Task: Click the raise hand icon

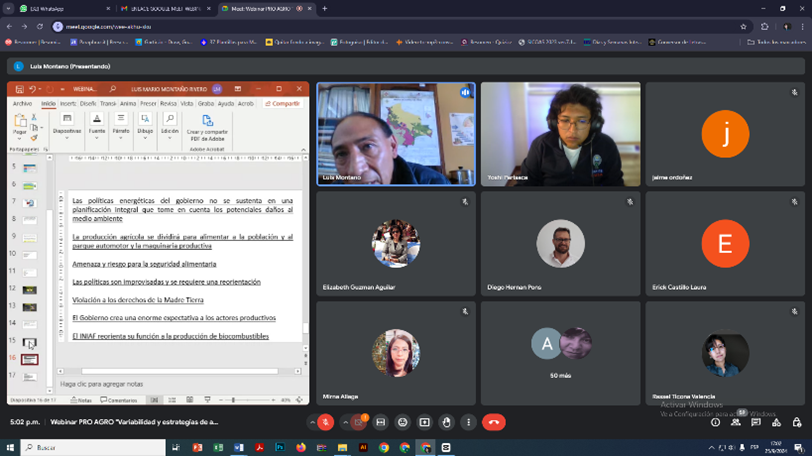Action: (x=446, y=422)
